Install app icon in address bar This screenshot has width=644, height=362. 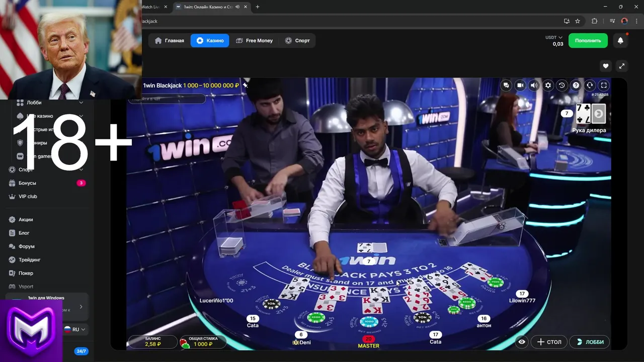coord(567,21)
